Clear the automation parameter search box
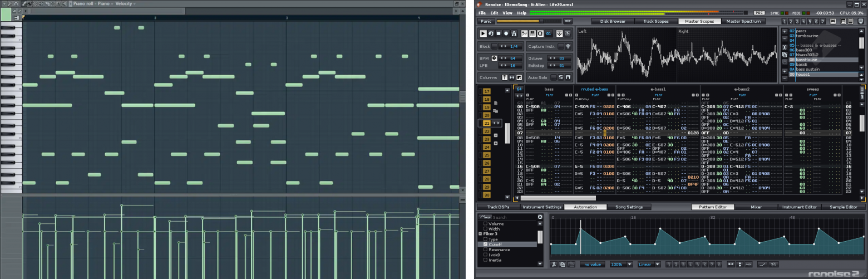Screen dimensions: 868x279 pos(540,217)
